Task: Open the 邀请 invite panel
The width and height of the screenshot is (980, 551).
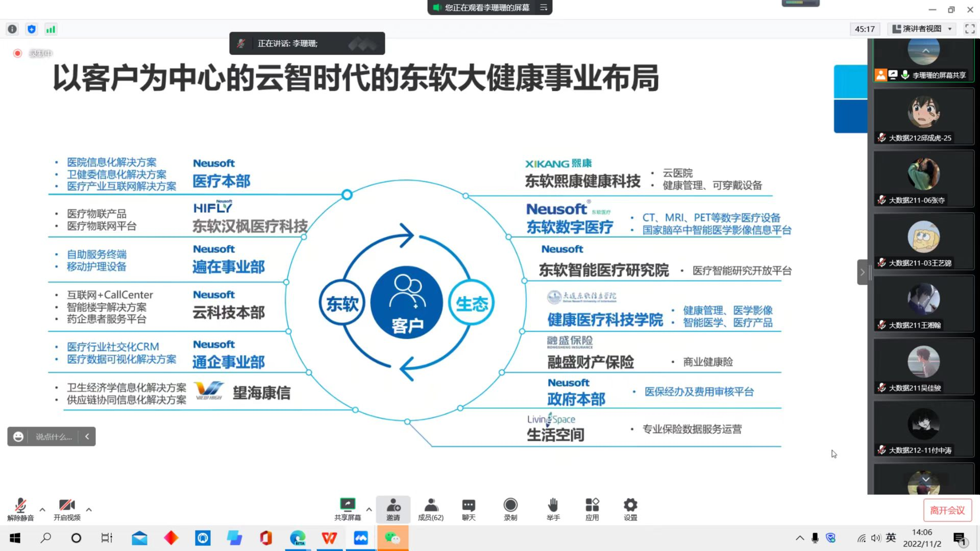Action: coord(393,509)
